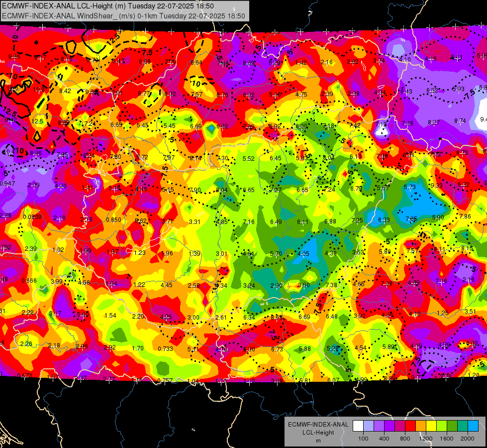Image resolution: width=487 pixels, height=448 pixels.
Task: Click the wind shear value 4.54
Action: 360,348
